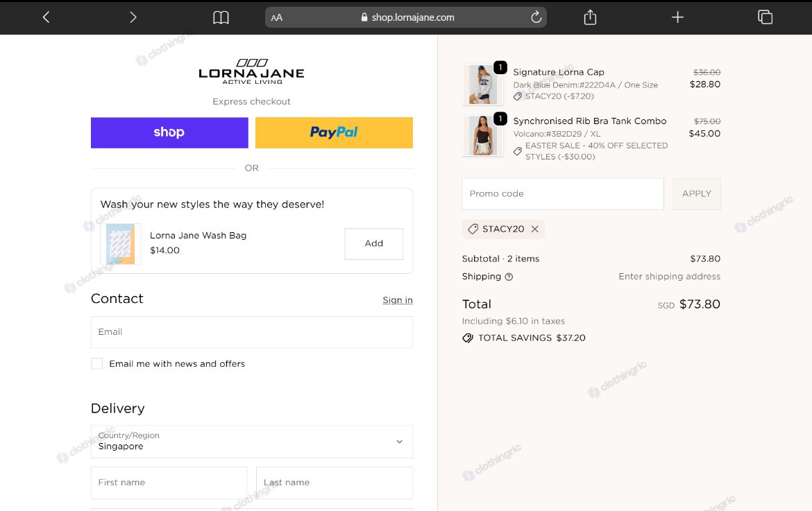This screenshot has height=511, width=812.
Task: Add the Lorna Jane Wash Bag
Action: [374, 243]
